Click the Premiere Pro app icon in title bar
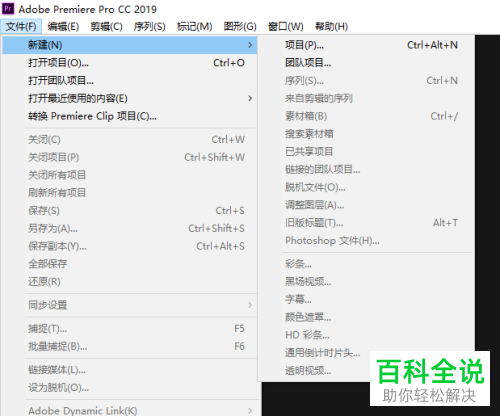This screenshot has height=416, width=500. click(8, 8)
